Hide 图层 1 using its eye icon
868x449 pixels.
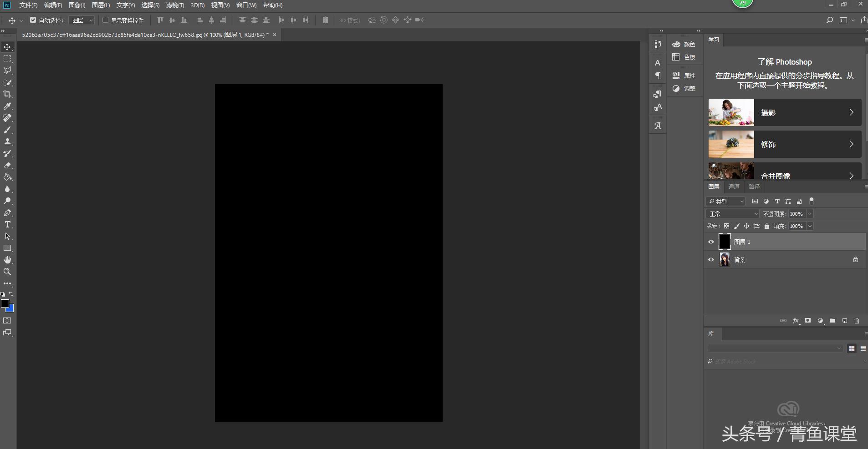[711, 242]
